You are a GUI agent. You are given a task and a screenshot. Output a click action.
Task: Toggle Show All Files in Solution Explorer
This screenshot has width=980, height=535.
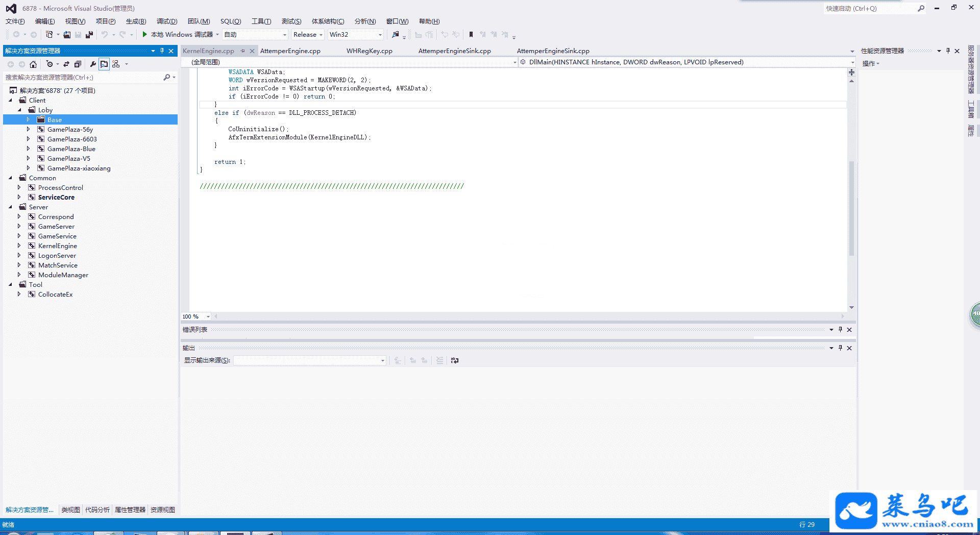tap(104, 64)
